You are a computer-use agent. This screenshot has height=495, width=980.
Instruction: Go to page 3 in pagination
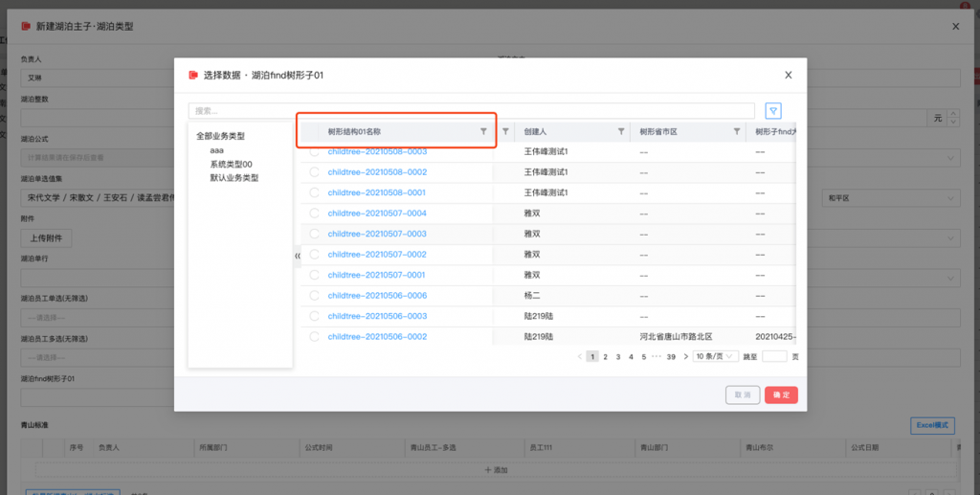618,356
